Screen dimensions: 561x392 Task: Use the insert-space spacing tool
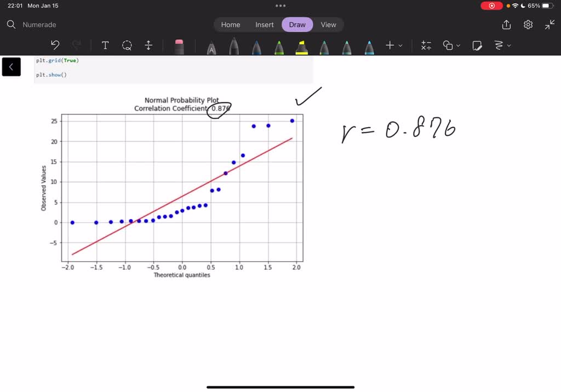pyautogui.click(x=148, y=45)
